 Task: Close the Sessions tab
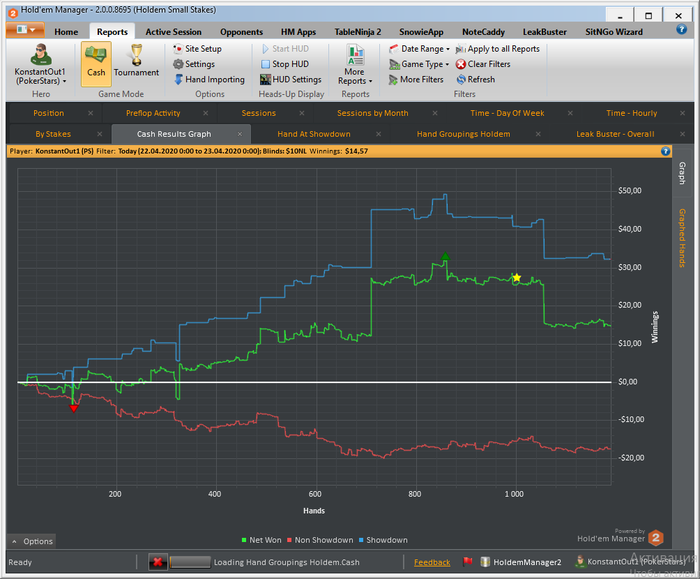coord(302,113)
